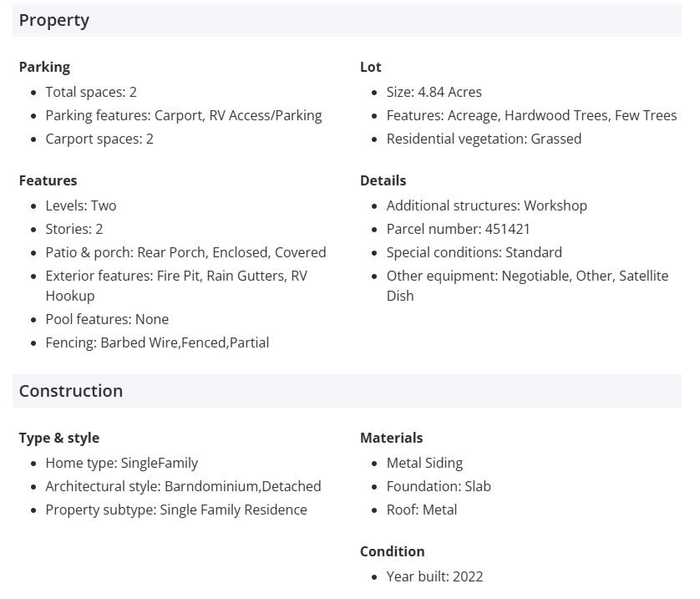Click the Parcel number 451421 entry
The width and height of the screenshot is (700, 599).
coord(458,229)
